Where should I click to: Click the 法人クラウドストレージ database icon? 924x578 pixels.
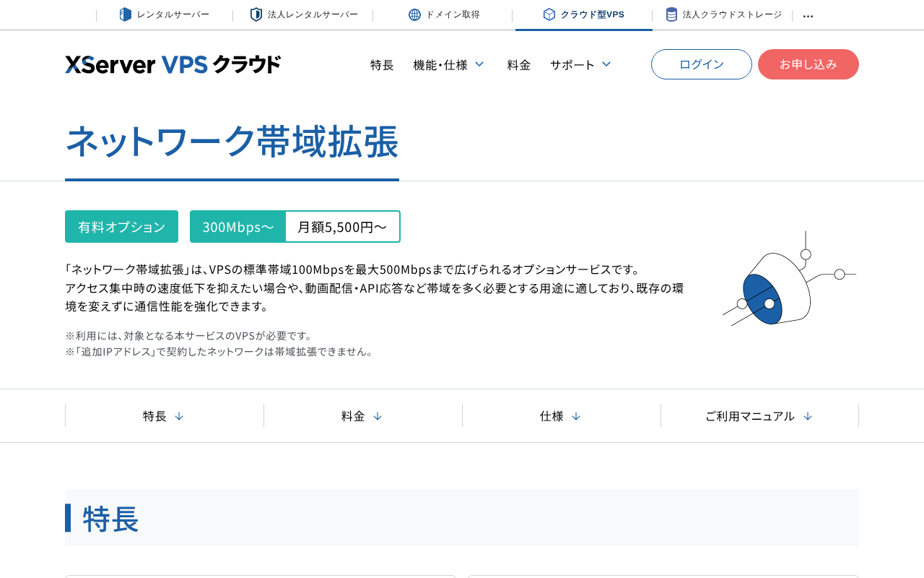(x=671, y=14)
